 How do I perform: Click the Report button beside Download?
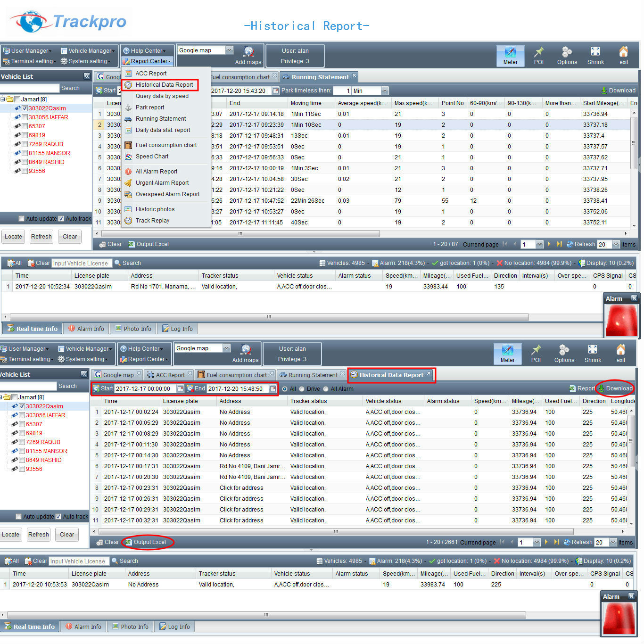point(582,388)
